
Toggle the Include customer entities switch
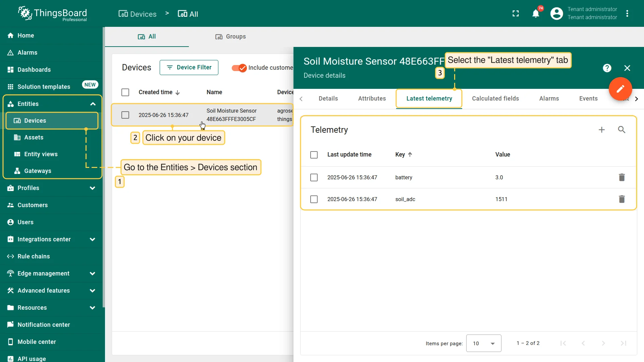click(x=239, y=68)
